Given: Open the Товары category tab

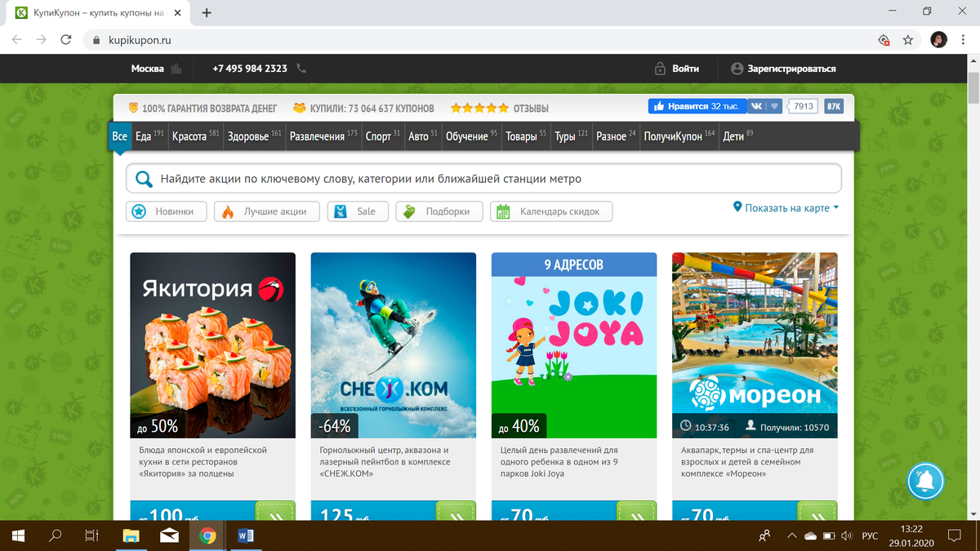Looking at the screenshot, I should [526, 136].
